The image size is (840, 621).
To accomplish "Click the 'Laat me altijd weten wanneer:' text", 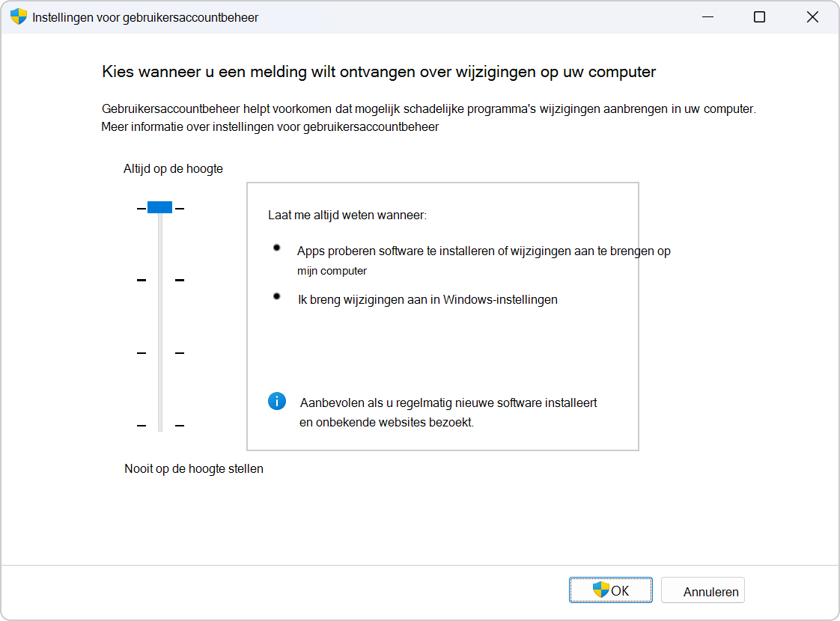I will (x=347, y=215).
